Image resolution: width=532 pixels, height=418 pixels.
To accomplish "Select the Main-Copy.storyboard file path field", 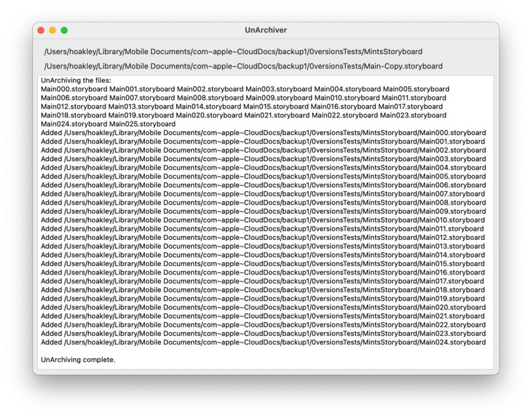I will click(243, 66).
